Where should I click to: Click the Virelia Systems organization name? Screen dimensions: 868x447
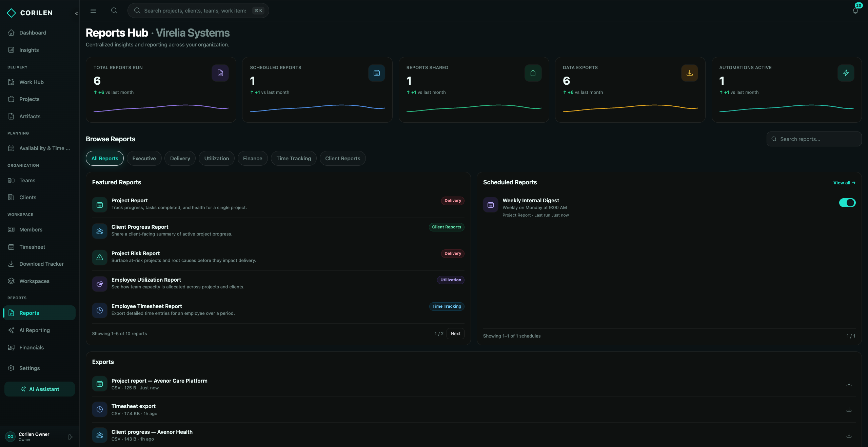[193, 33]
